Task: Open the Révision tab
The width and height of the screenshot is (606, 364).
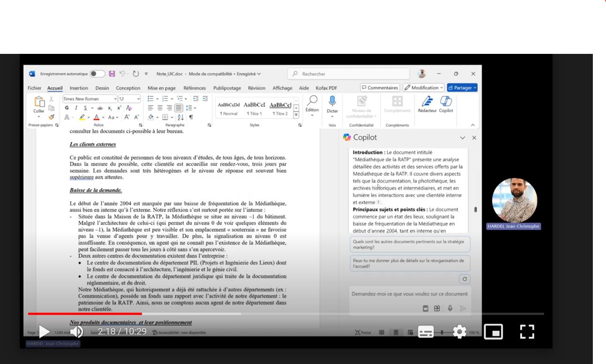Action: 257,88
